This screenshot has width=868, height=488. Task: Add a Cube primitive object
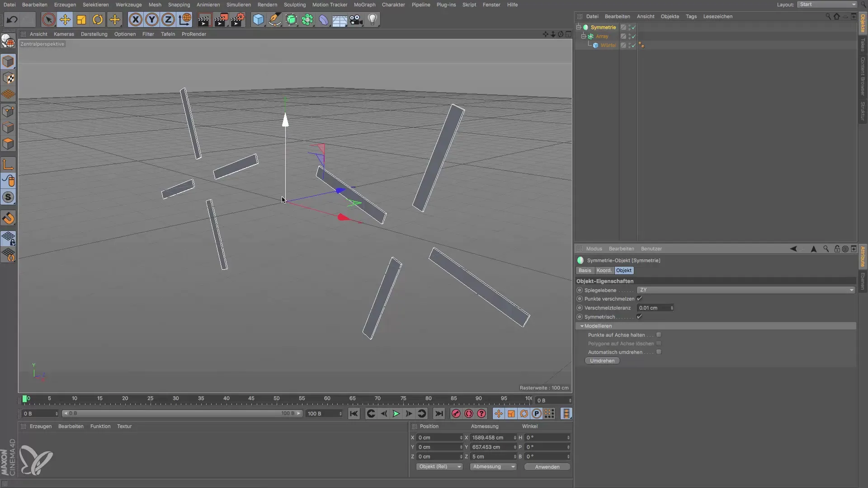258,20
